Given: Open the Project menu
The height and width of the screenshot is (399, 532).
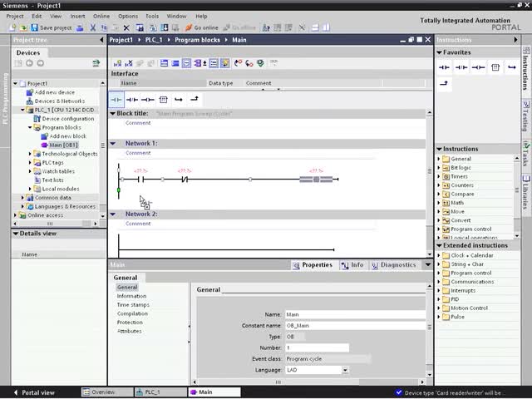Looking at the screenshot, I should point(15,16).
